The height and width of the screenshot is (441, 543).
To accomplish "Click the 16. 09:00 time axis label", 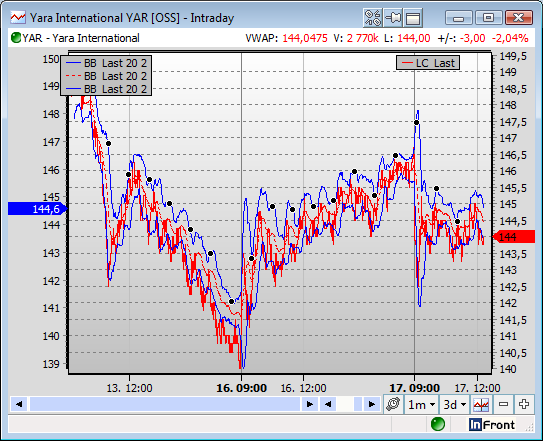I will pos(241,388).
